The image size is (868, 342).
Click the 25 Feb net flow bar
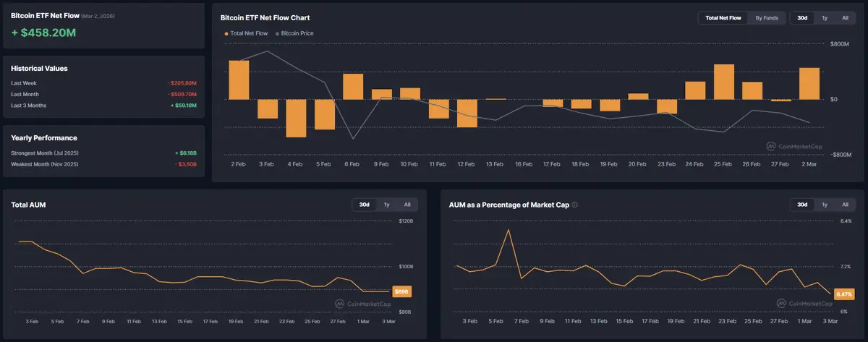[724, 82]
